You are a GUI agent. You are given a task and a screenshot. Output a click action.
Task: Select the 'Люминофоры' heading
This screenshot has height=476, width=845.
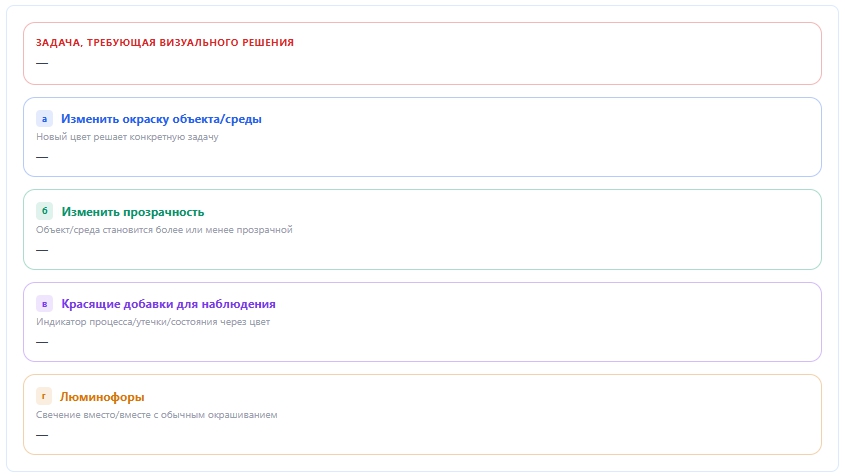tap(102, 397)
